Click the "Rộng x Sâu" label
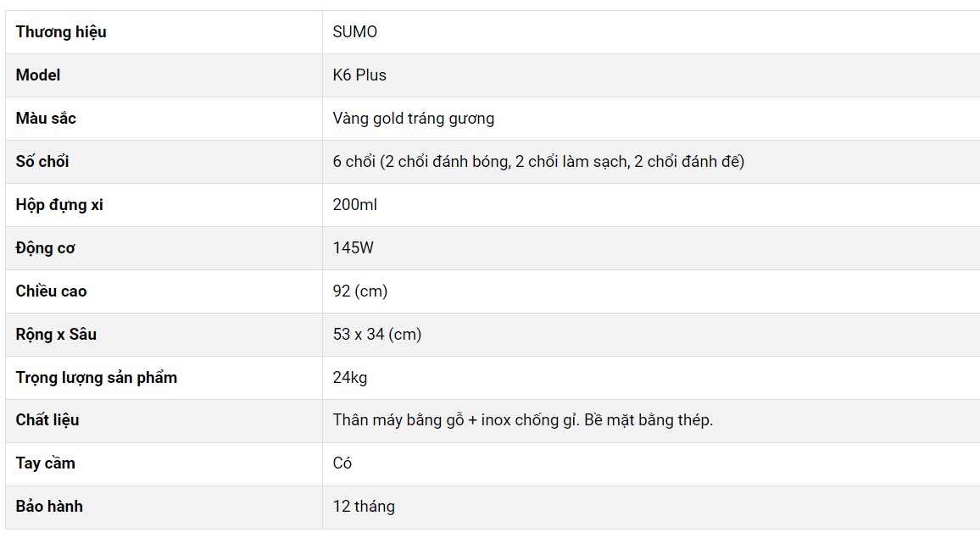The width and height of the screenshot is (980, 538). [56, 335]
